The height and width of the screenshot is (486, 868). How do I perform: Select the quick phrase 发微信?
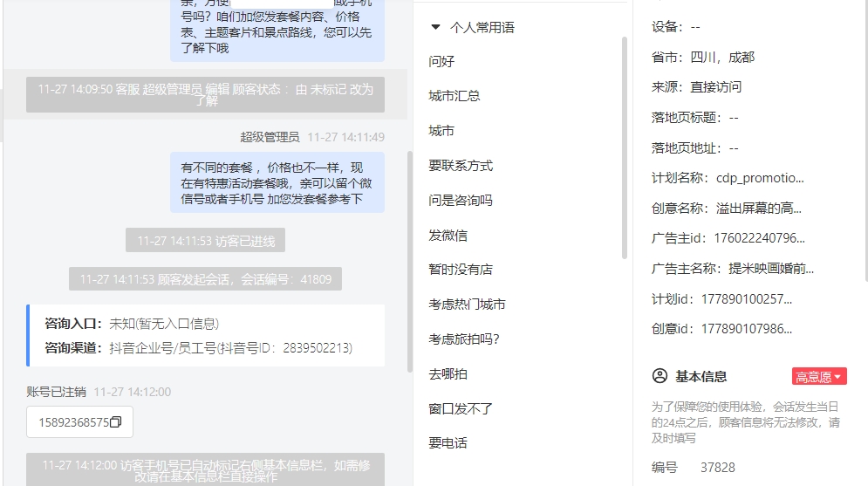click(448, 236)
